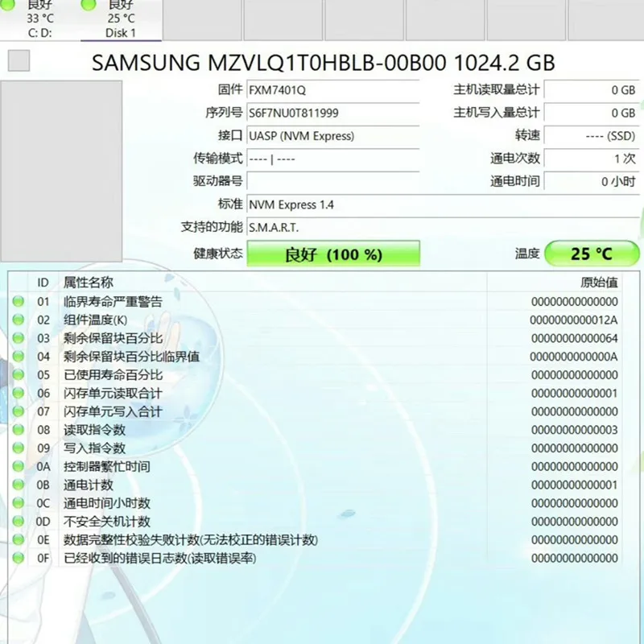Viewport: 644px width, 644px height.
Task: Select the Disk 1 tab
Action: click(122, 19)
